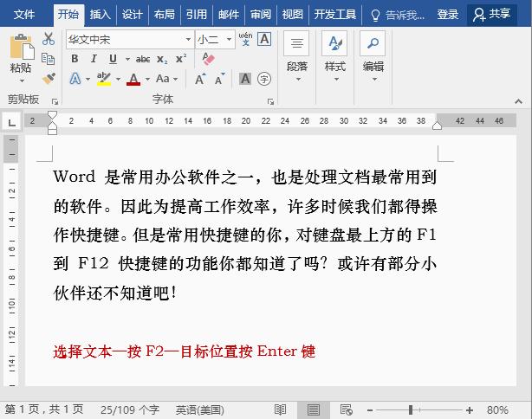Switch to 开发工具 Developer tab
The height and width of the screenshot is (419, 532).
[335, 14]
